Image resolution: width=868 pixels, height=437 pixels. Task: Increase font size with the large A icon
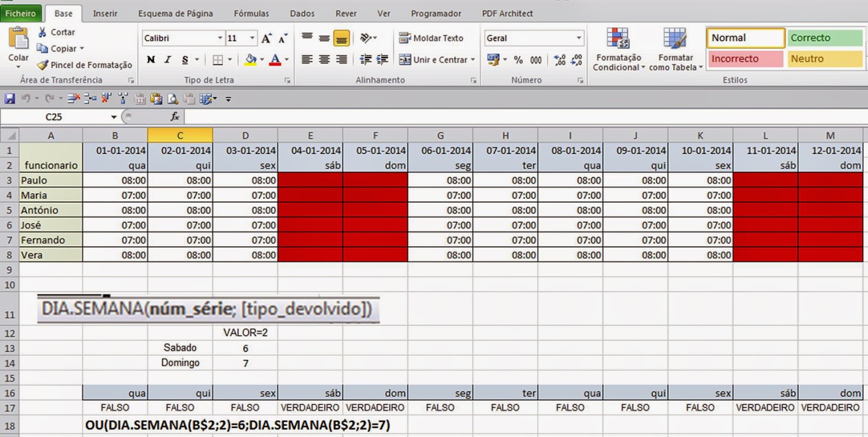[x=266, y=38]
